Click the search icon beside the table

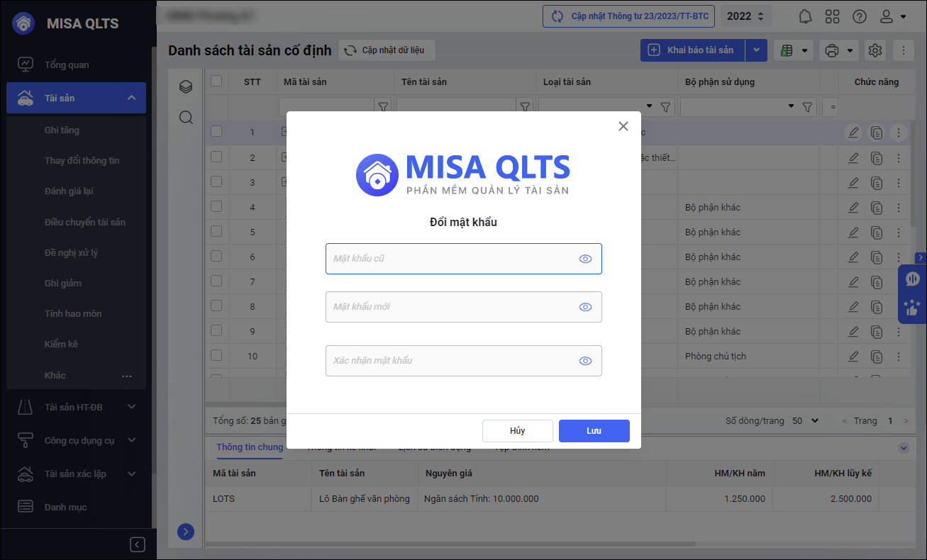186,118
